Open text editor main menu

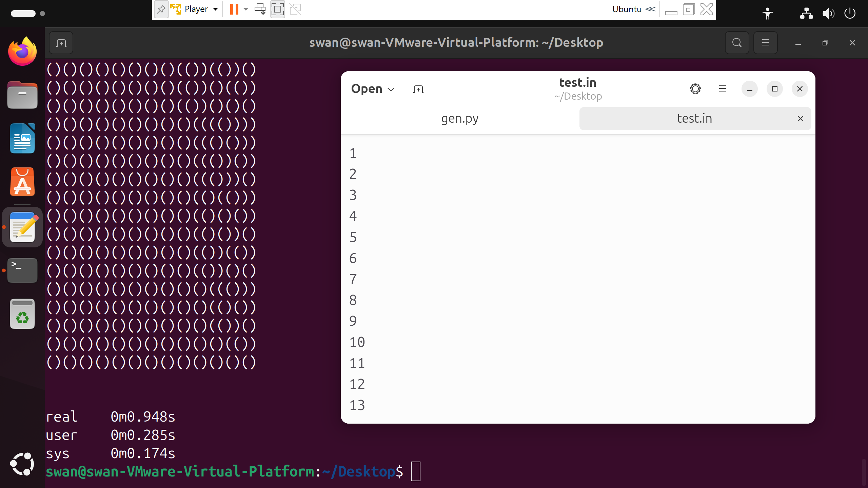722,89
